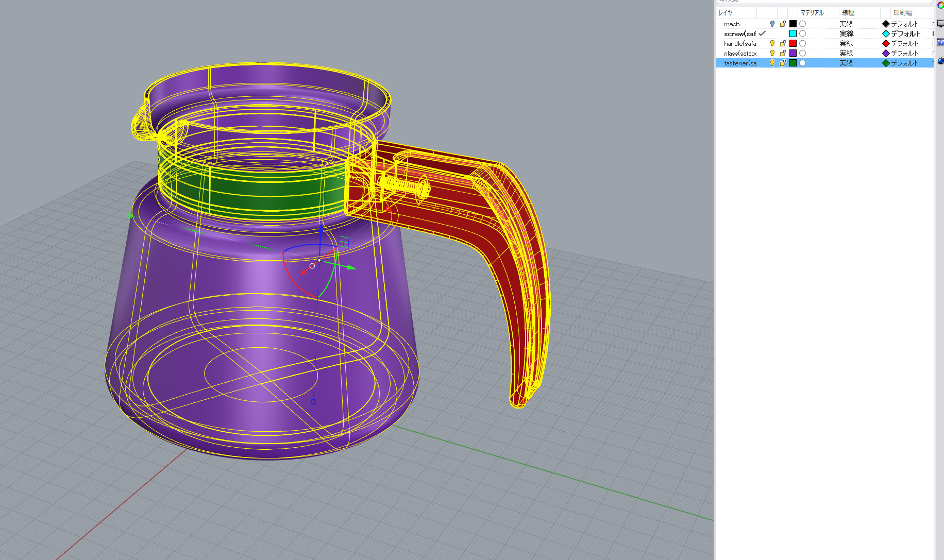Image resolution: width=944 pixels, height=560 pixels.
Task: Open green color swatch of fastener layer
Action: (x=793, y=63)
